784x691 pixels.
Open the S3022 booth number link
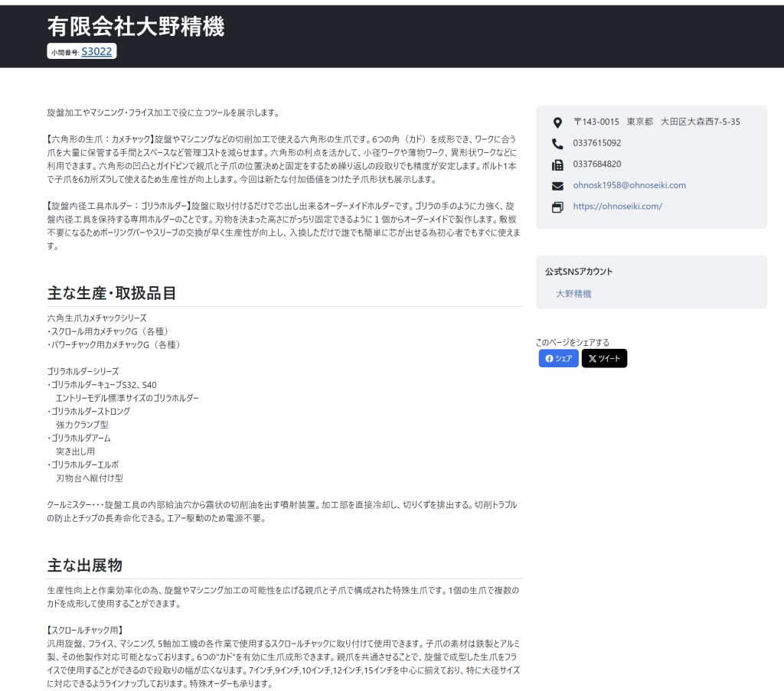coord(96,52)
